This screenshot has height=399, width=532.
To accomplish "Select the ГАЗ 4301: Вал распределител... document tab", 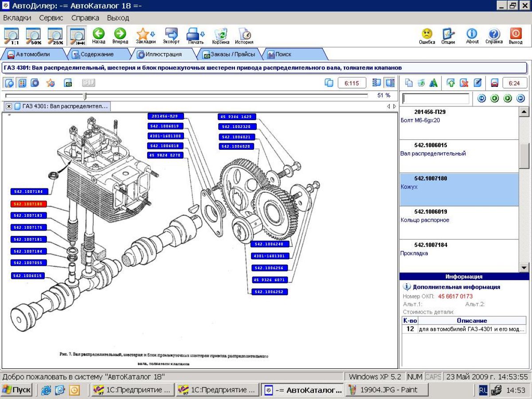I will (x=62, y=106).
